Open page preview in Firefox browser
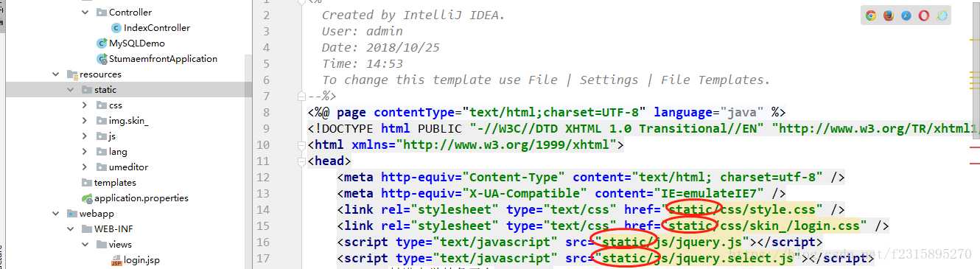This screenshot has width=980, height=269. [x=889, y=15]
